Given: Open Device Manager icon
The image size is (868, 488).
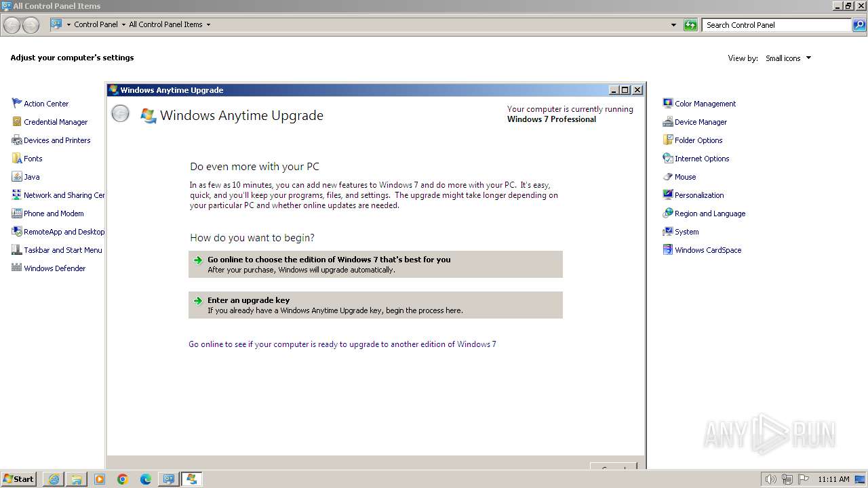Looking at the screenshot, I should [668, 121].
